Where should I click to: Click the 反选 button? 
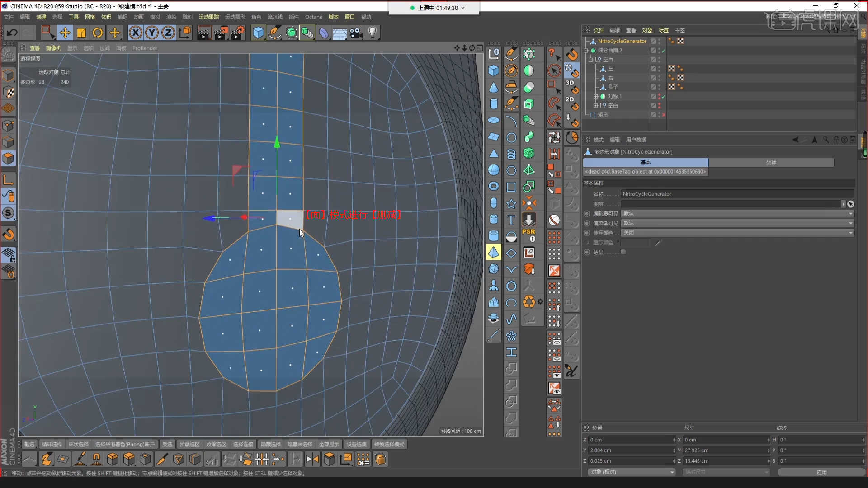click(x=167, y=445)
